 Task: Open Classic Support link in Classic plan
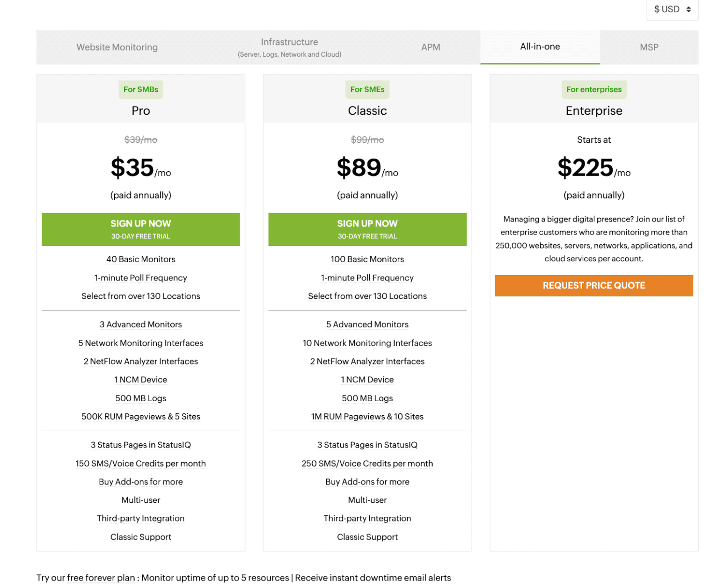367,537
